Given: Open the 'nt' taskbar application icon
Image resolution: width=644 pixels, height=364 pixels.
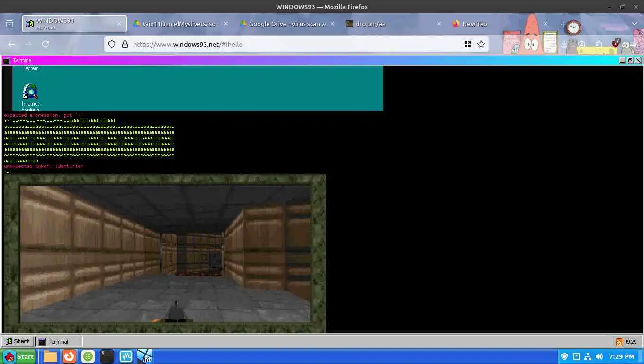Looking at the screenshot, I should pyautogui.click(x=145, y=356).
